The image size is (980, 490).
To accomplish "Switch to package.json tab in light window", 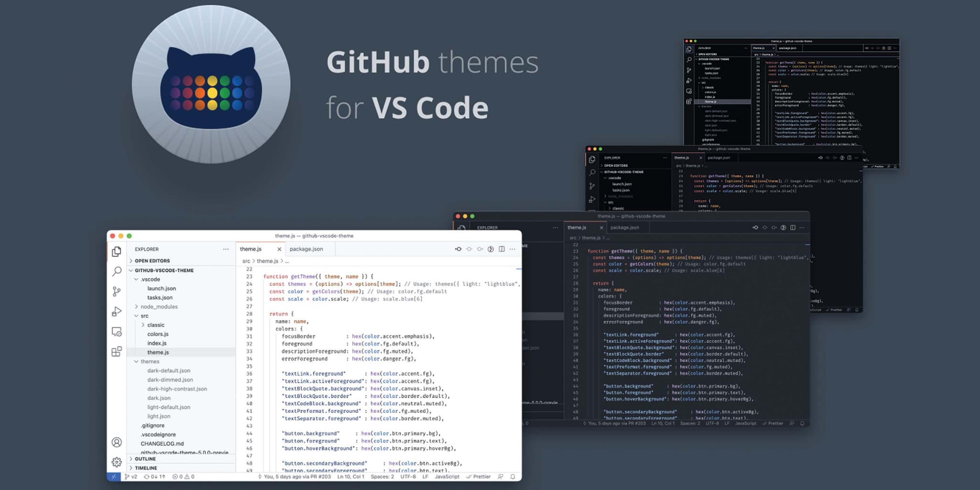I will tap(306, 249).
